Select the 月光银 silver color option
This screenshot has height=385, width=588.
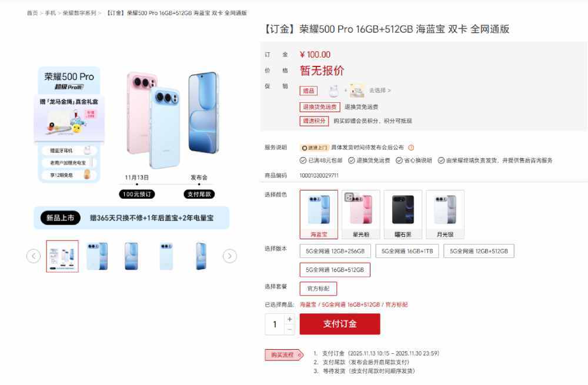point(445,215)
